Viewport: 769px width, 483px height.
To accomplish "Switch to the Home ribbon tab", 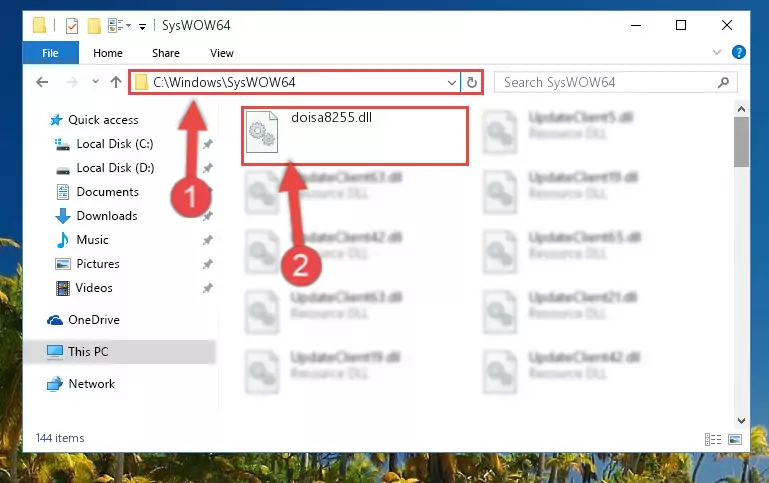I will (108, 53).
